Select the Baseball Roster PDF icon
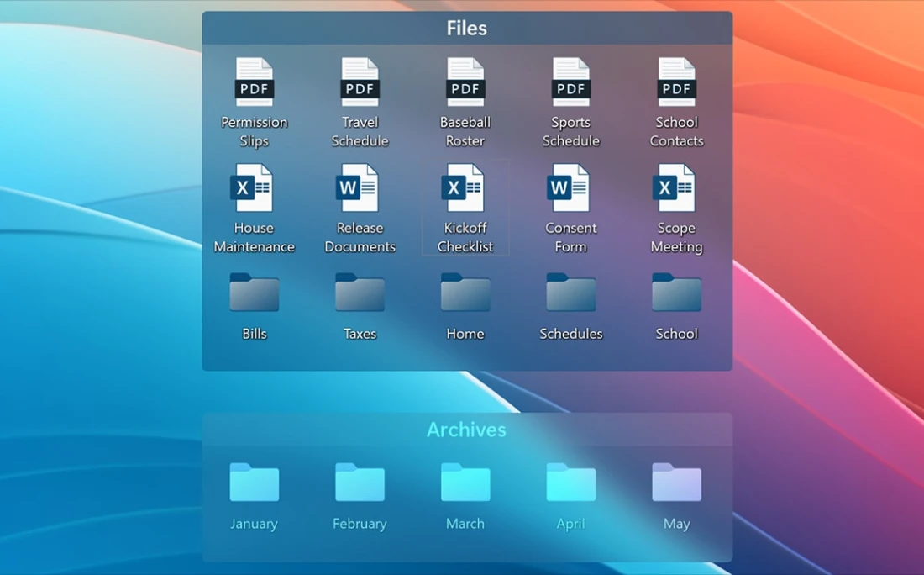Viewport: 924px width, 575px height. pyautogui.click(x=465, y=83)
